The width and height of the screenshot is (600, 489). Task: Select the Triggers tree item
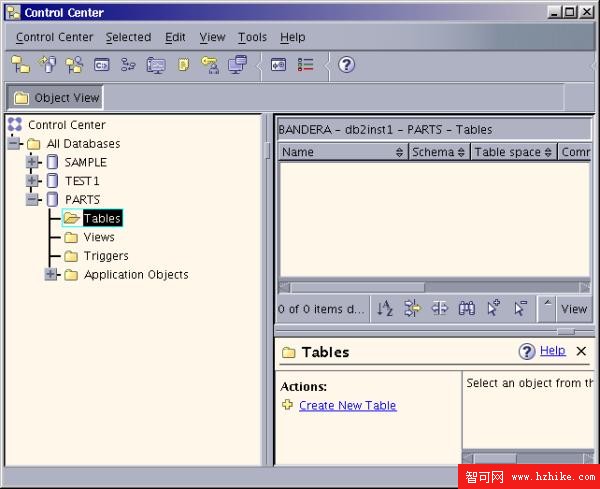[x=106, y=256]
